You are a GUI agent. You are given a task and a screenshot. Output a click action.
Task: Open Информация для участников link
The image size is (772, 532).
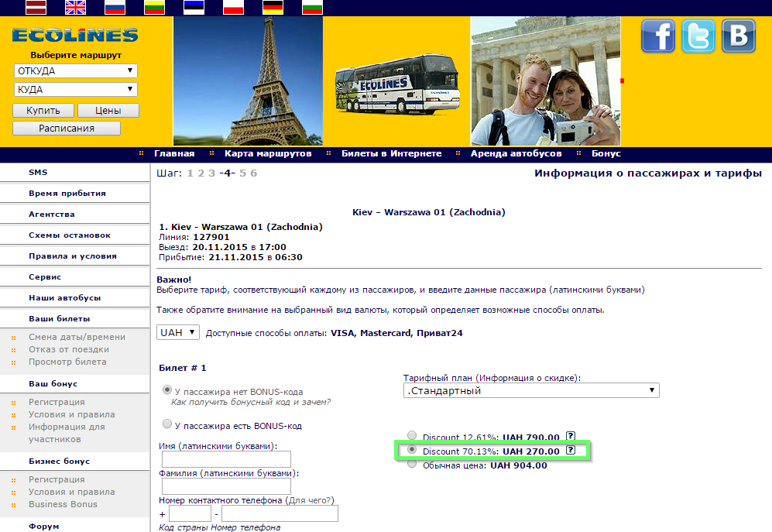[67, 433]
